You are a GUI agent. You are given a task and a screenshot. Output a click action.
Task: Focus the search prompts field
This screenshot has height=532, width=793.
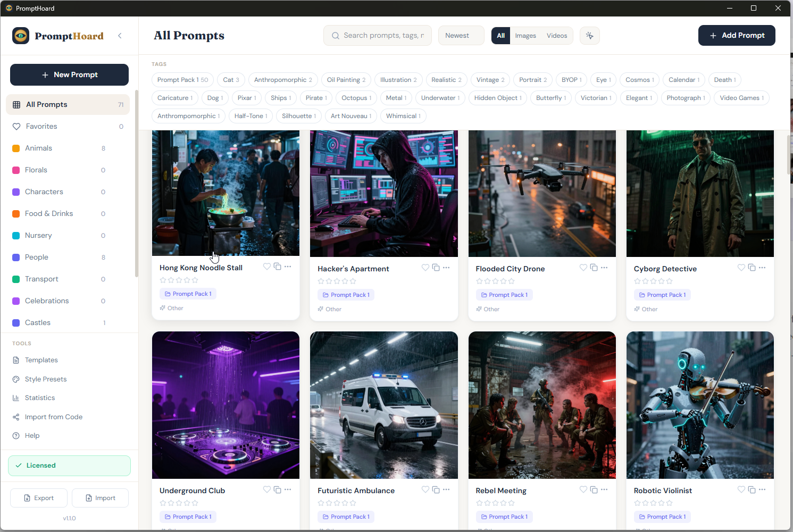point(378,36)
